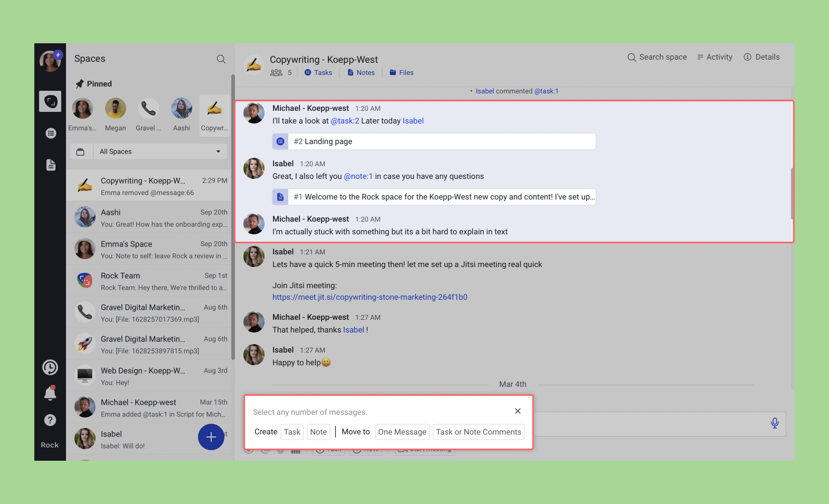829x504 pixels.
Task: Click Create Task button in selection bar
Action: click(x=292, y=432)
